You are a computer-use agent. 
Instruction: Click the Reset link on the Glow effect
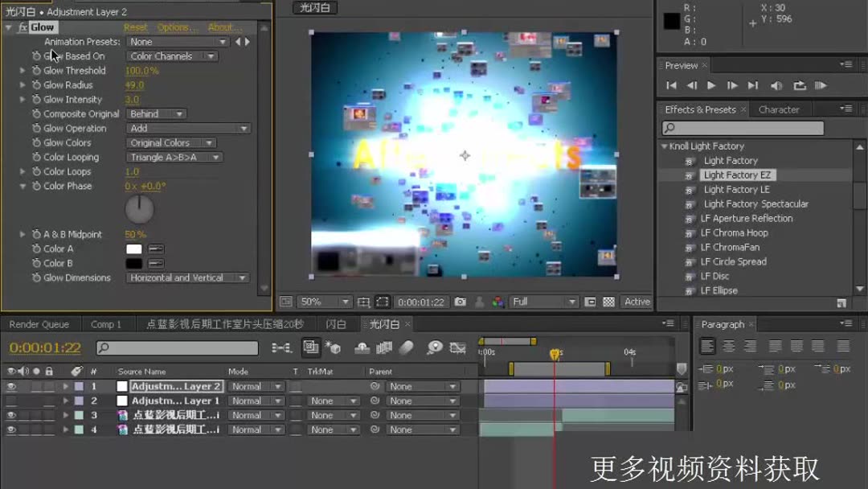pyautogui.click(x=135, y=27)
